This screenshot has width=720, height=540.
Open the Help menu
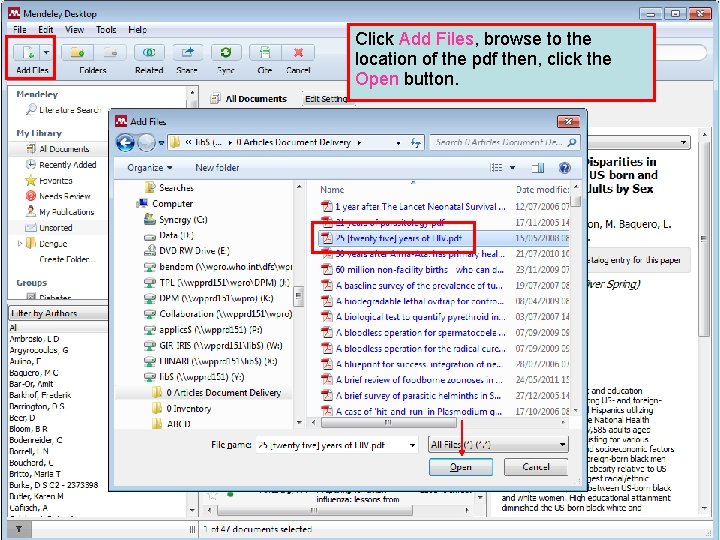137,30
